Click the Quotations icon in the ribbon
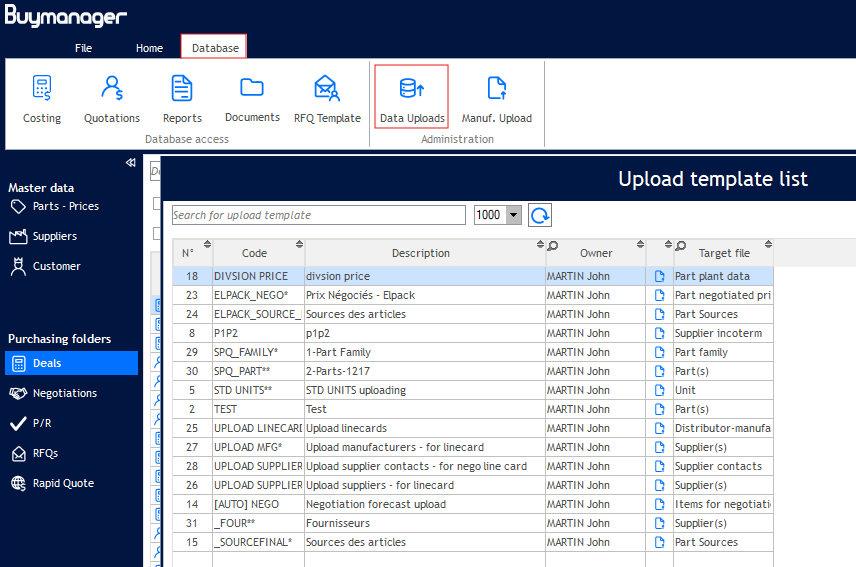Screen dimensions: 856x567 point(112,99)
